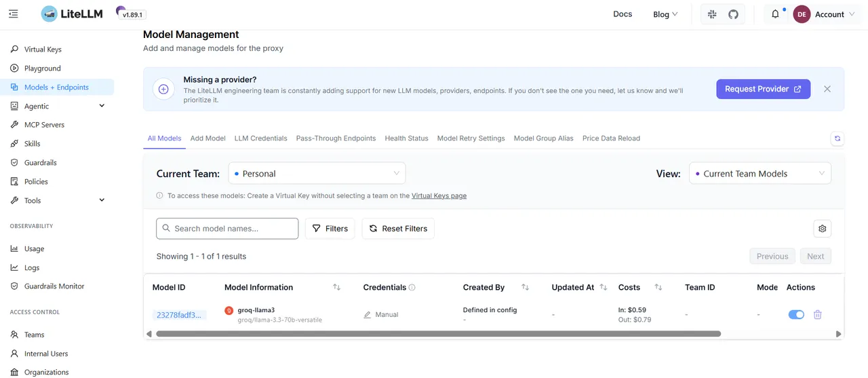Click the Usage chart icon in the sidebar

pyautogui.click(x=14, y=249)
